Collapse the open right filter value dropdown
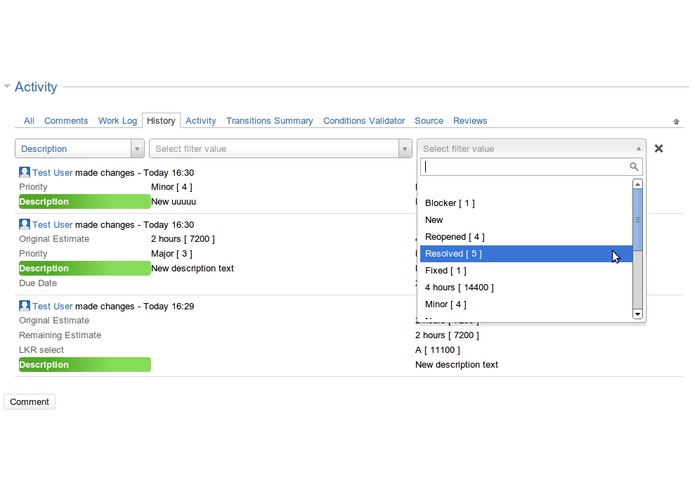This screenshot has height=494, width=695. pyautogui.click(x=531, y=148)
